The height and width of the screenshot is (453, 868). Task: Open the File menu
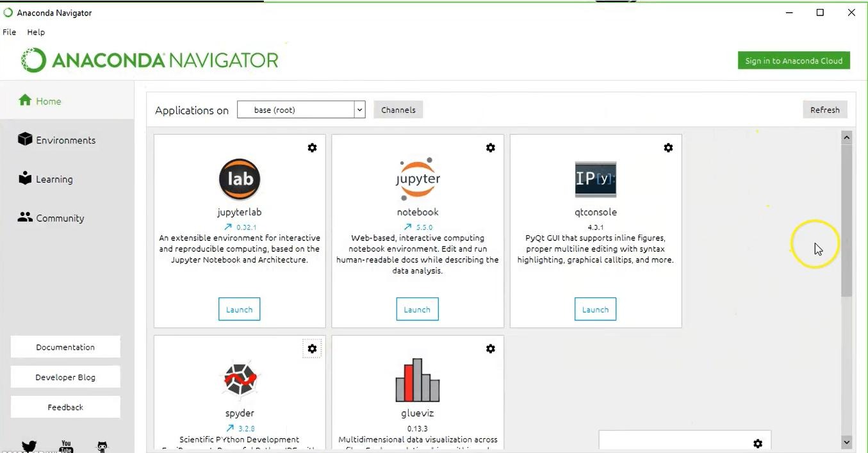pyautogui.click(x=10, y=32)
